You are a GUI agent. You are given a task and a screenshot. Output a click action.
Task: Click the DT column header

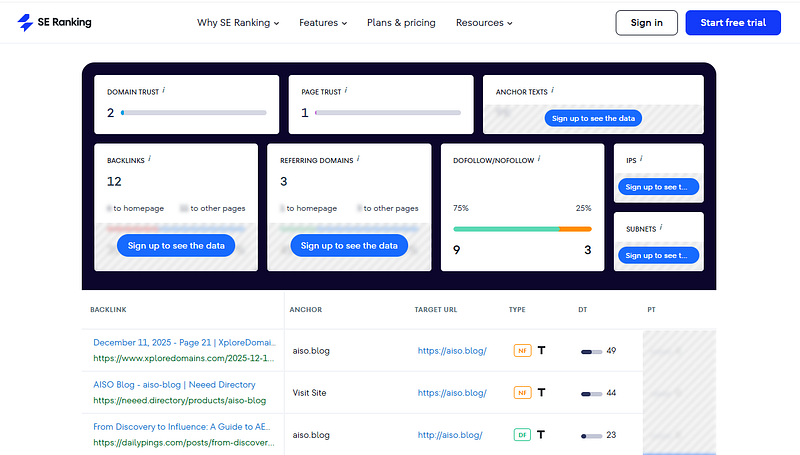coord(583,310)
